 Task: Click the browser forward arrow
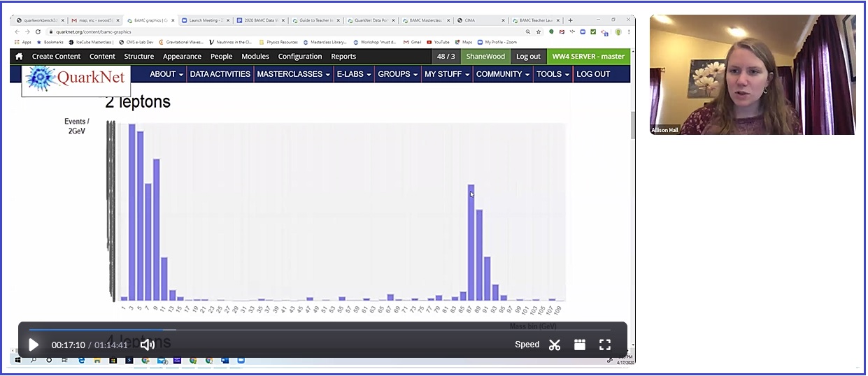pyautogui.click(x=27, y=32)
